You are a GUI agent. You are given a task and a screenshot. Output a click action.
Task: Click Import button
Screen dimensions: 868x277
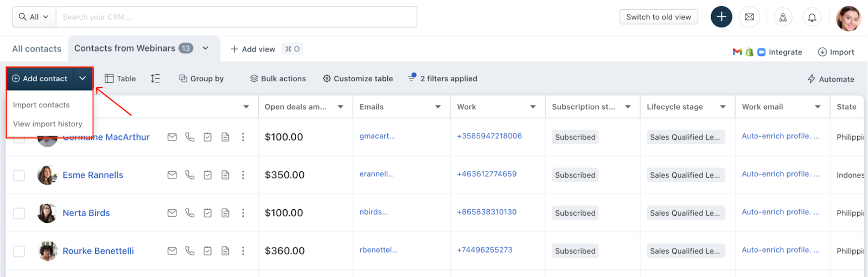pyautogui.click(x=836, y=52)
